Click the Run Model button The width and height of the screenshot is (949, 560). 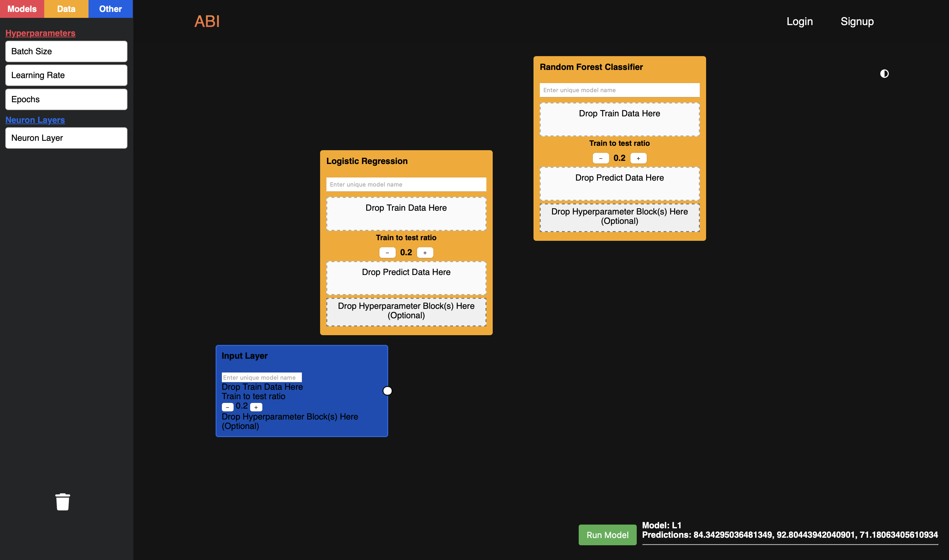(x=607, y=535)
